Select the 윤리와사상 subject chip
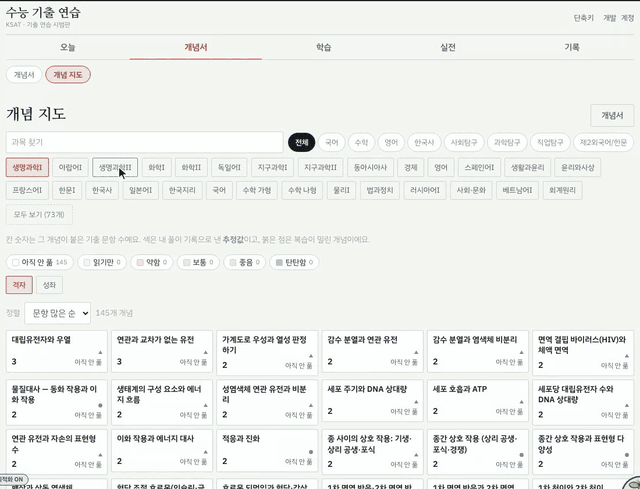Viewport: 640px width, 489px height. tap(578, 167)
